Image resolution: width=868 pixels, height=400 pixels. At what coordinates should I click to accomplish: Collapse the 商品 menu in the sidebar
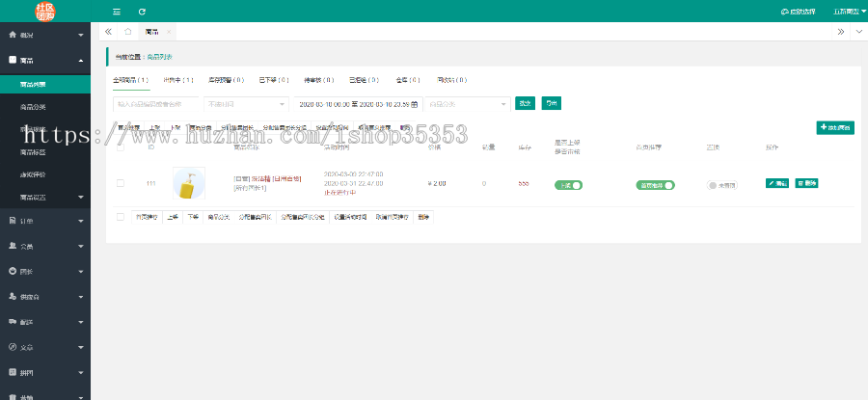pyautogui.click(x=44, y=60)
